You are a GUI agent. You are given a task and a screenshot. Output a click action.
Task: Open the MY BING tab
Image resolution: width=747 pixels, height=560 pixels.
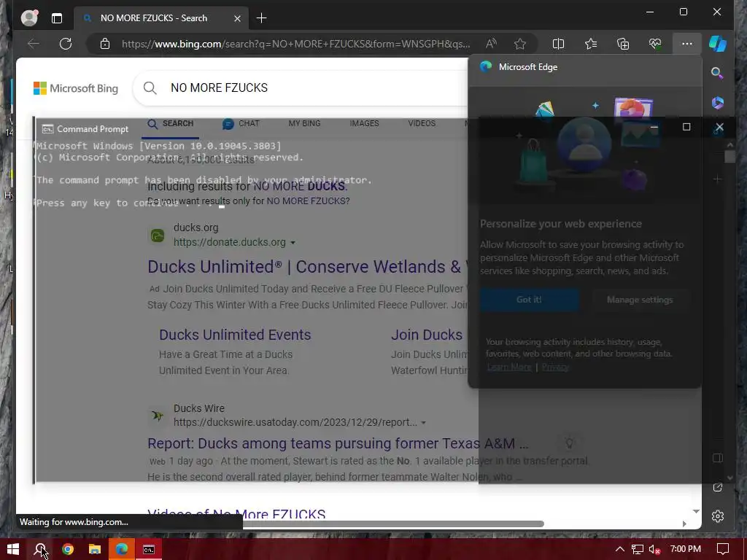tap(304, 123)
